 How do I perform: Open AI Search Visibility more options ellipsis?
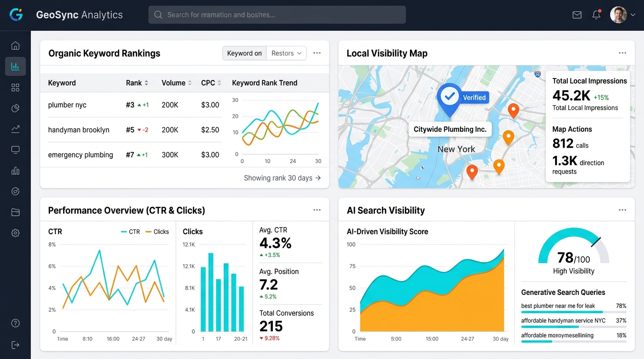coord(622,210)
